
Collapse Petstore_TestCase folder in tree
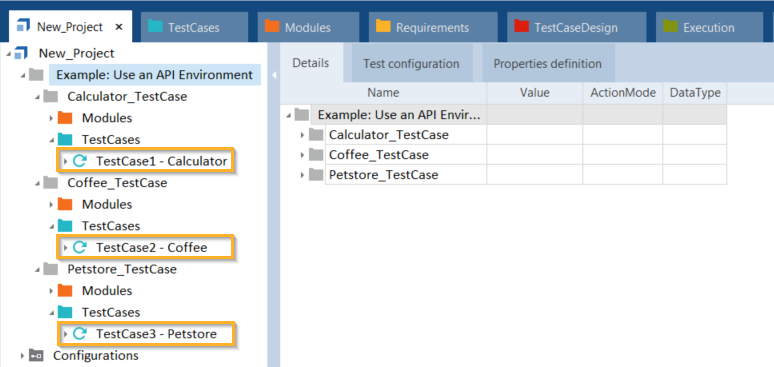click(37, 270)
